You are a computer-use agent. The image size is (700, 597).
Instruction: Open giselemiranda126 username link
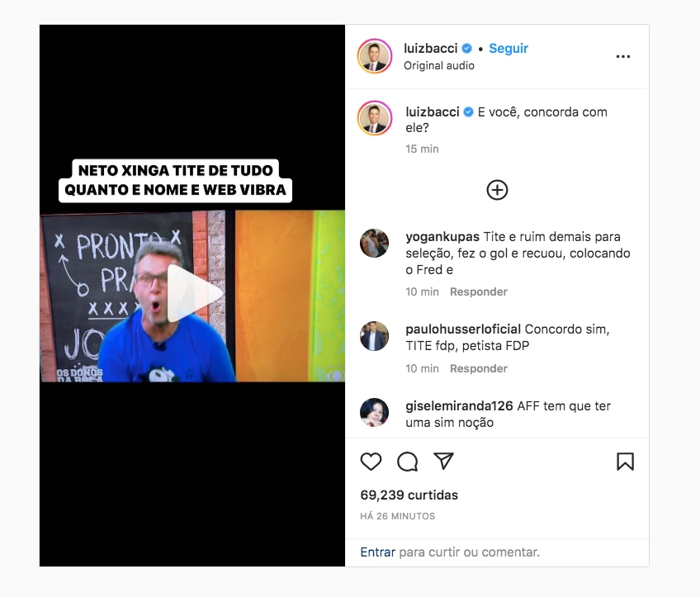click(x=459, y=406)
